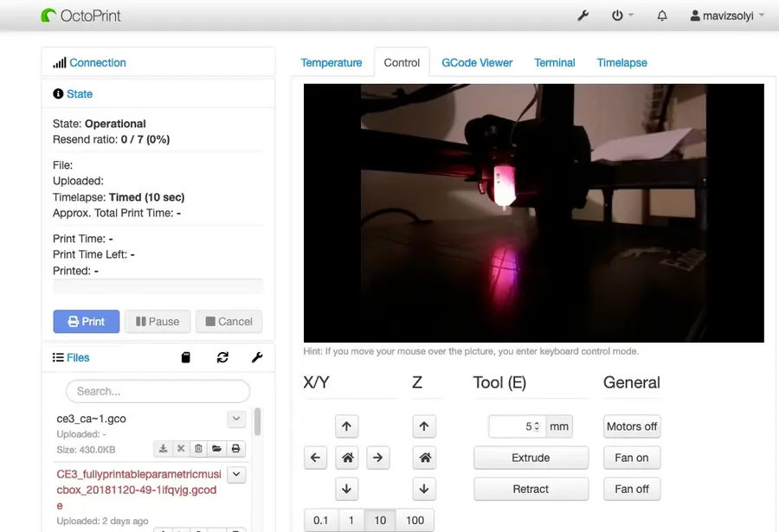Delete ce3_ca~1.gco with trash icon

pyautogui.click(x=198, y=448)
